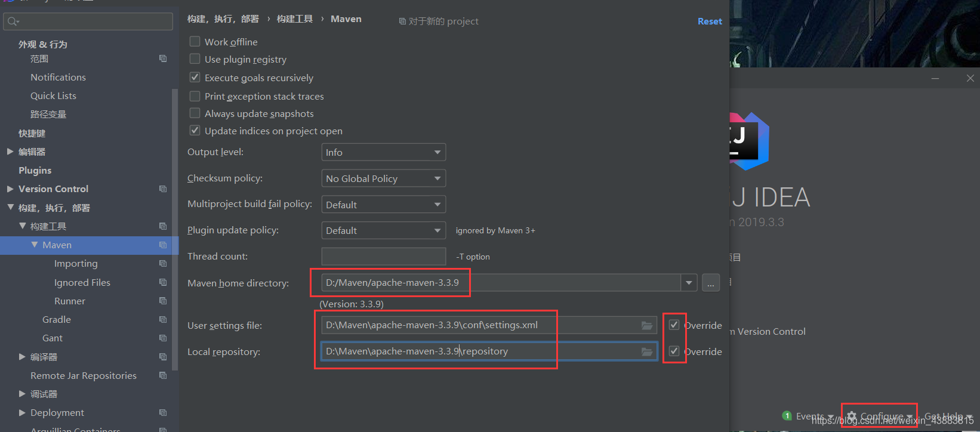Enable Print exception stack traces checkbox
Image resolution: width=980 pixels, height=432 pixels.
(x=195, y=96)
